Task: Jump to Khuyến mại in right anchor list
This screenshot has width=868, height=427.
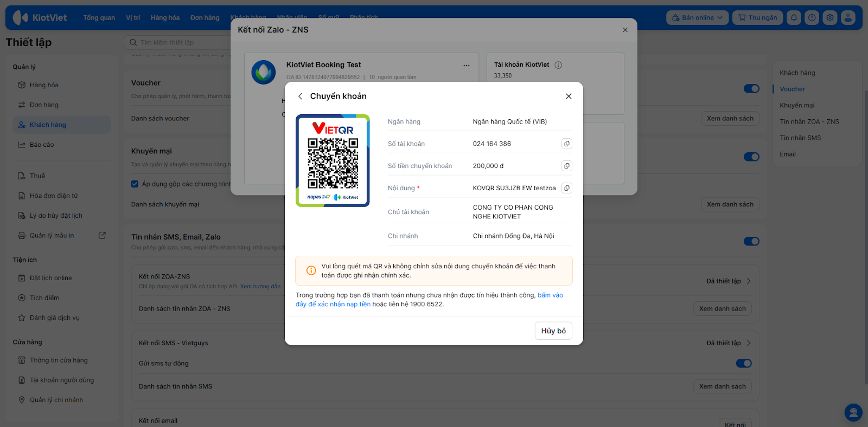Action: (x=797, y=105)
